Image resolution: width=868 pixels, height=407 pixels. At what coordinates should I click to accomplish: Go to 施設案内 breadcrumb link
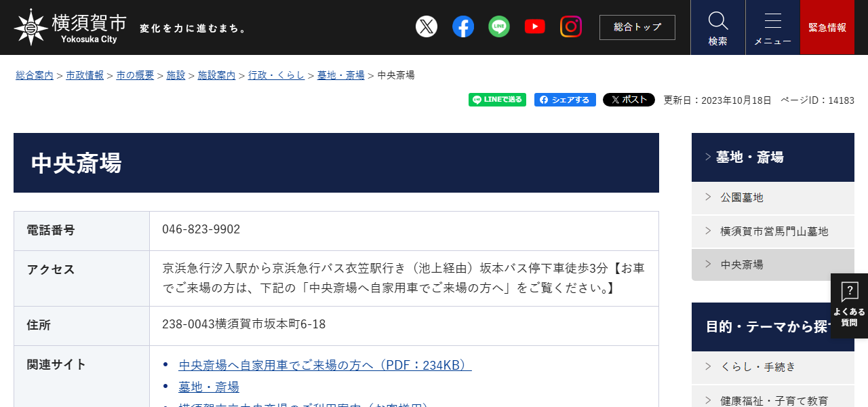tap(216, 75)
